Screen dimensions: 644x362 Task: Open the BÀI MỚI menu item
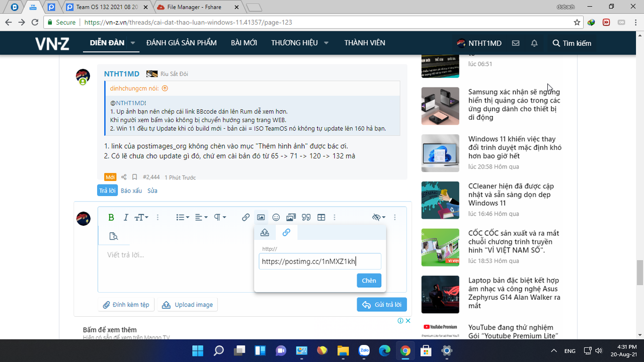click(244, 43)
